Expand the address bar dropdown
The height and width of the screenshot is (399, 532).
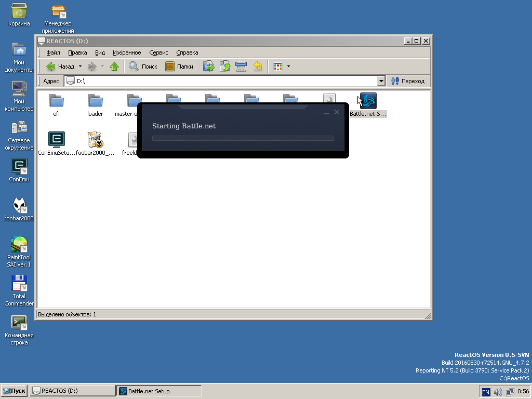tap(381, 81)
